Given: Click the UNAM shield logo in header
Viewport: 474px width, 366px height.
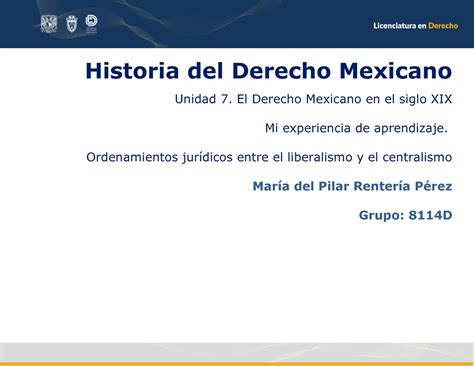Looking at the screenshot, I should coord(49,24).
